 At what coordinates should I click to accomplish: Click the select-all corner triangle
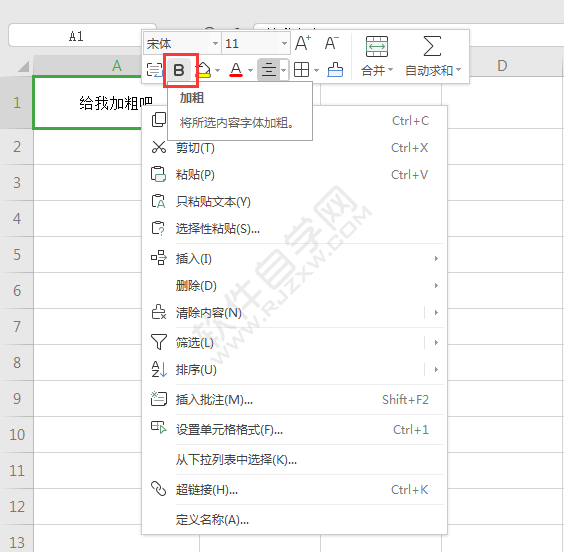click(23, 66)
